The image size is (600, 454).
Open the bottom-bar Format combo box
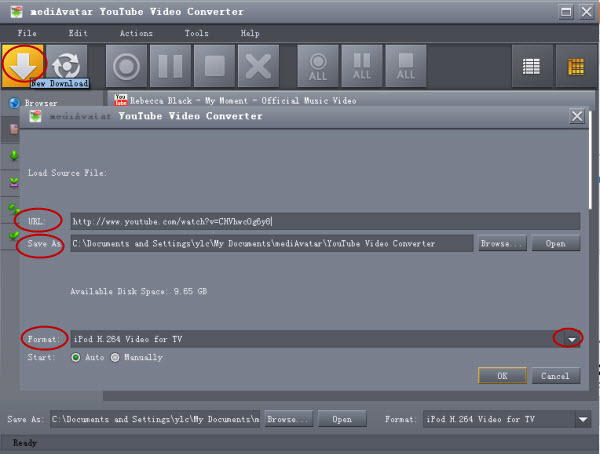(x=507, y=419)
